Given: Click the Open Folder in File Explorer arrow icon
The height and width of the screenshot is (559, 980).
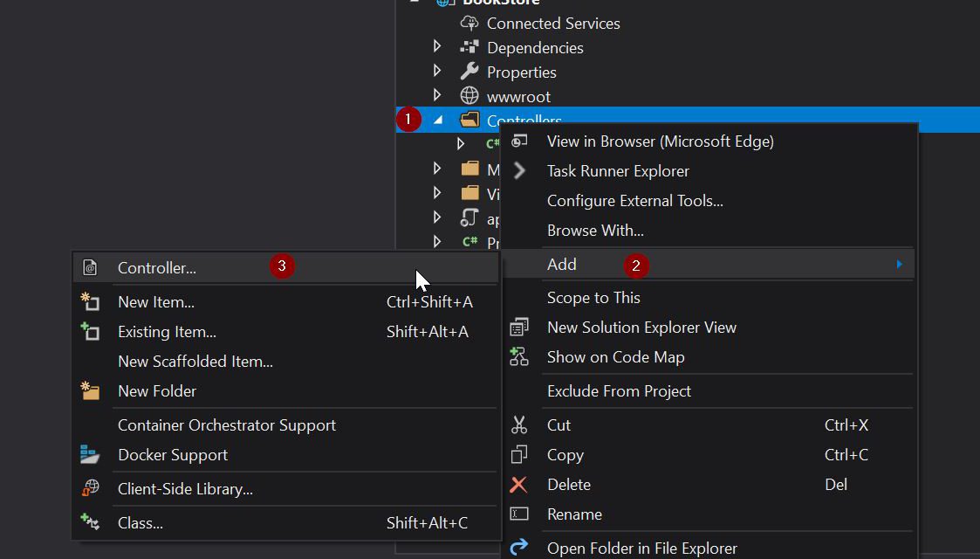Looking at the screenshot, I should pos(519,548).
